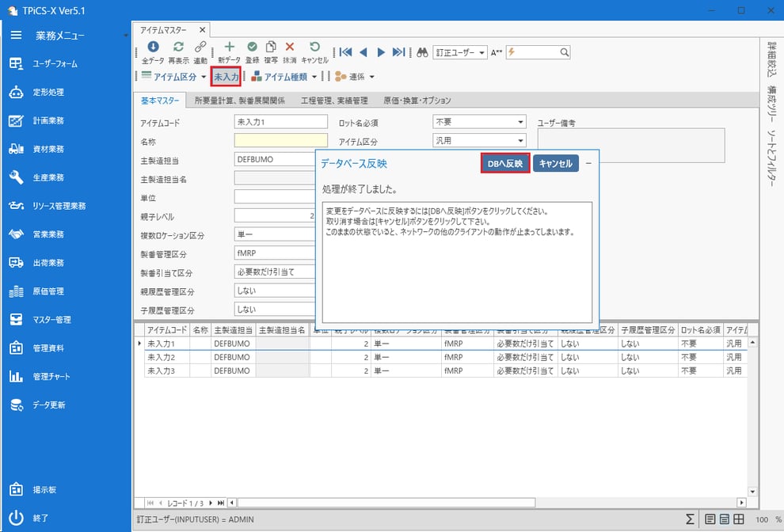784x532 pixels.
Task: Click the 複写 copy icon
Action: (x=271, y=48)
